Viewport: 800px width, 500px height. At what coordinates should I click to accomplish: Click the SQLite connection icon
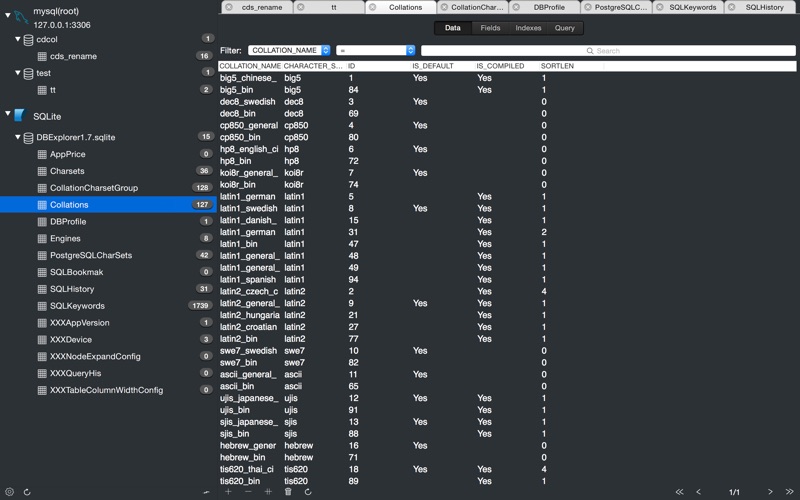pyautogui.click(x=19, y=115)
